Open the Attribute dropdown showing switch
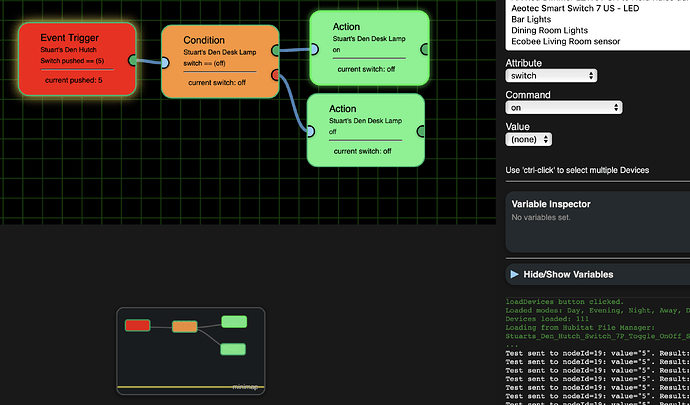This screenshot has width=690, height=405. pyautogui.click(x=552, y=75)
